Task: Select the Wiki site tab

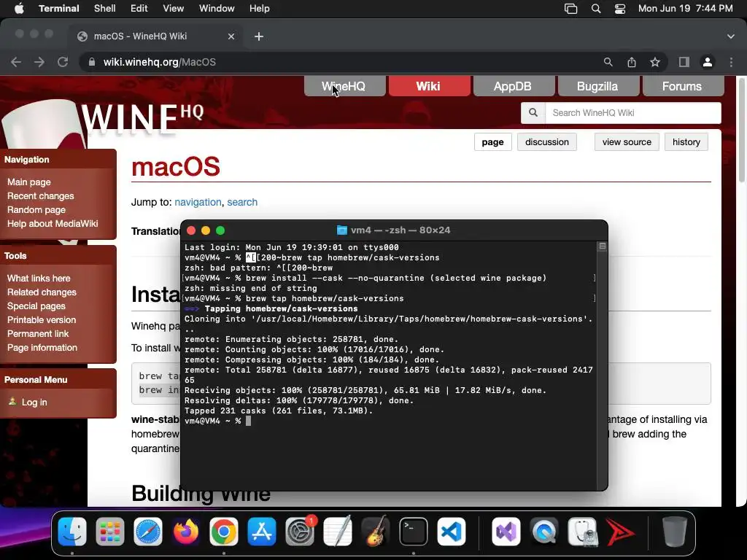Action: [429, 86]
